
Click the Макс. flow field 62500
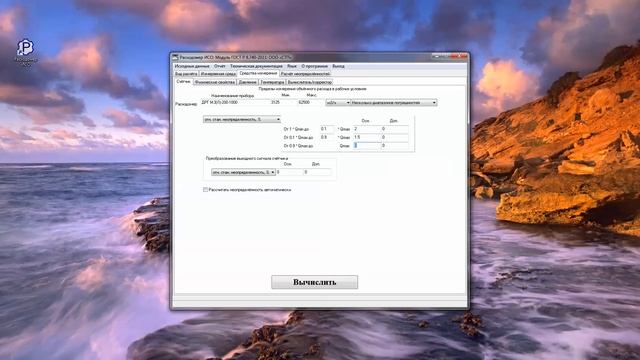click(x=310, y=102)
